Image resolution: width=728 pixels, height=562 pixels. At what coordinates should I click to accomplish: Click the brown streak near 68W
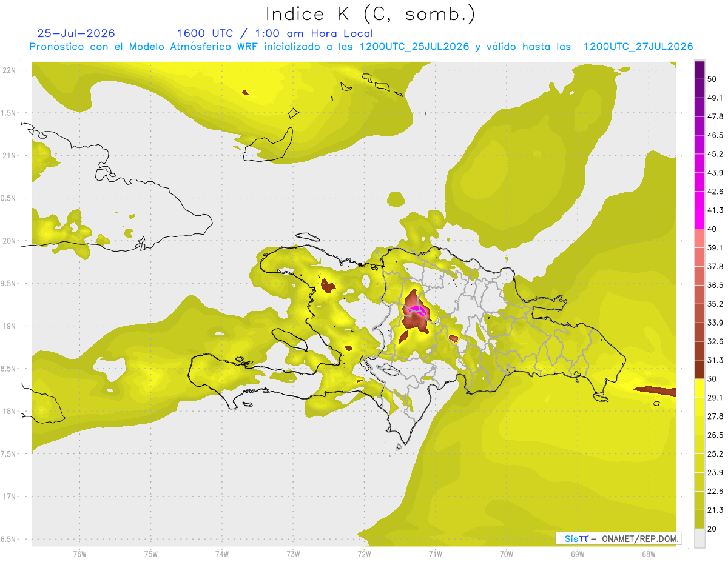click(x=655, y=391)
